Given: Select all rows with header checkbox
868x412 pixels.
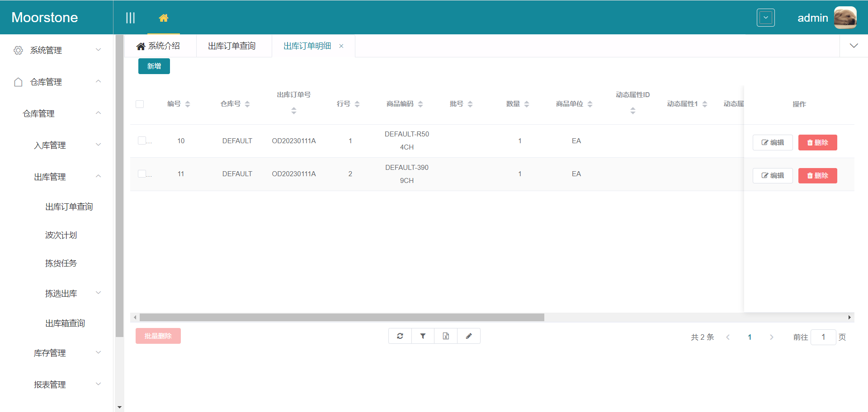Looking at the screenshot, I should click(x=140, y=104).
